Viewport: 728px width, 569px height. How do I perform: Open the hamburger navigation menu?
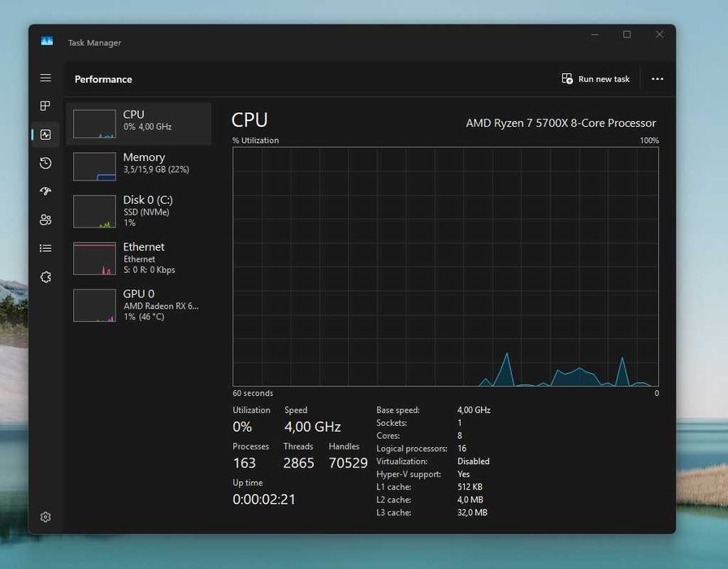[x=45, y=78]
